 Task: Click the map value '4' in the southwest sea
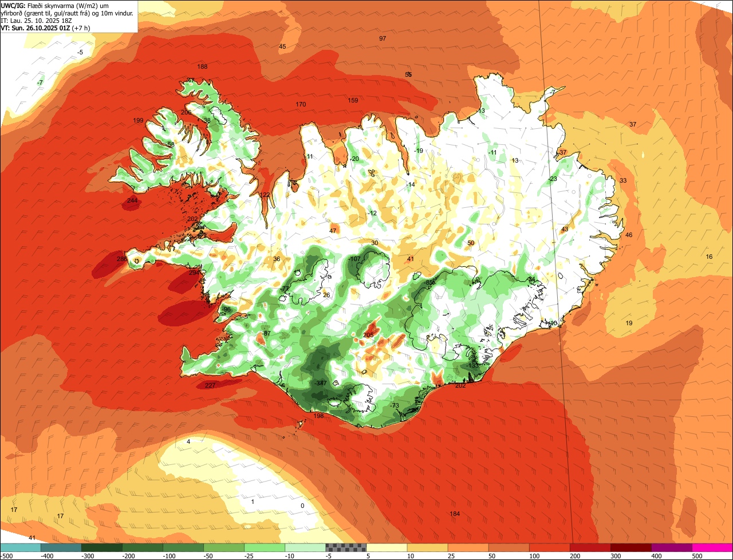[188, 441]
